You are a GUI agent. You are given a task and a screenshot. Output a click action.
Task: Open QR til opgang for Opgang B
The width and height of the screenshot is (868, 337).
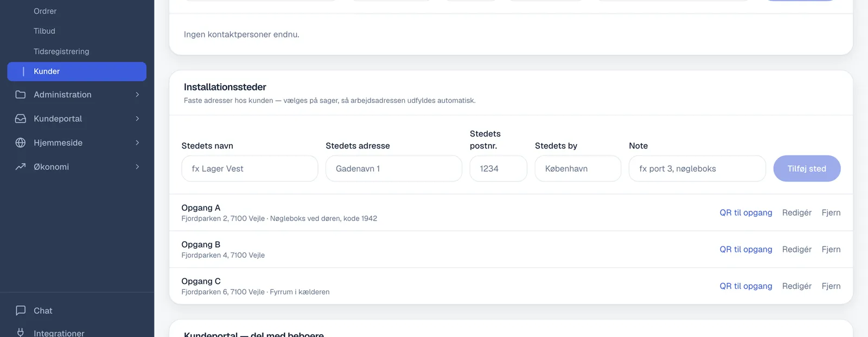(745, 249)
